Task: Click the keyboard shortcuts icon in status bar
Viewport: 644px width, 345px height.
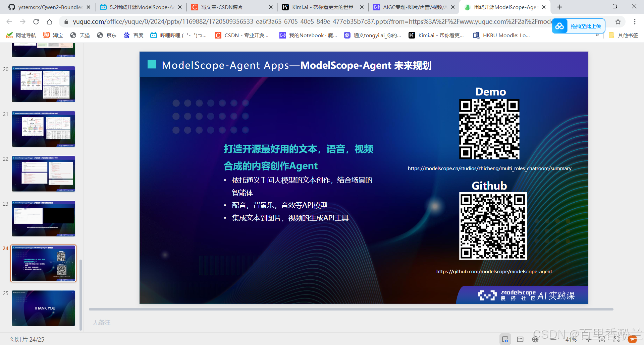Action: pos(520,339)
